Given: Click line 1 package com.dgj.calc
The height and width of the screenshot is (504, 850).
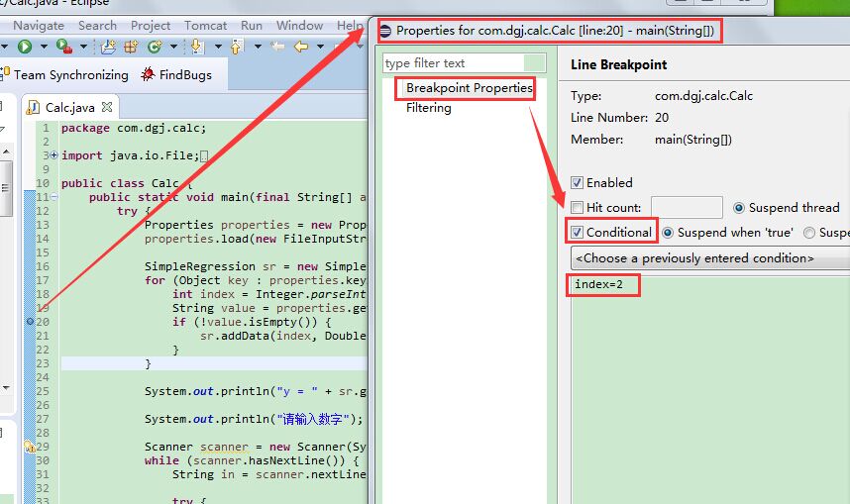Looking at the screenshot, I should (134, 128).
